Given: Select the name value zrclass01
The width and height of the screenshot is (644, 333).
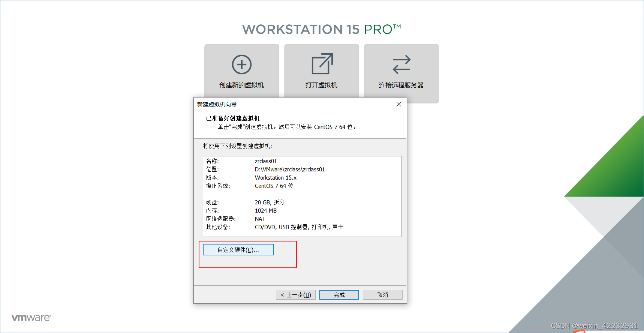Looking at the screenshot, I should click(266, 161).
